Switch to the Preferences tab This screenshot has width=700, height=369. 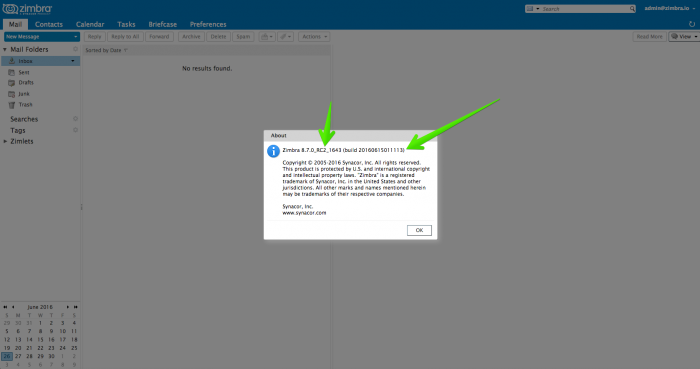click(x=208, y=25)
